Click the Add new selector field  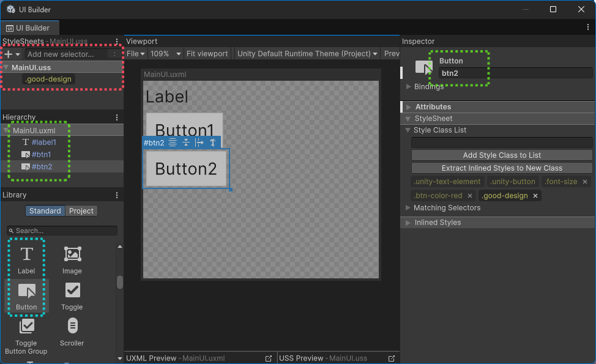pos(66,54)
